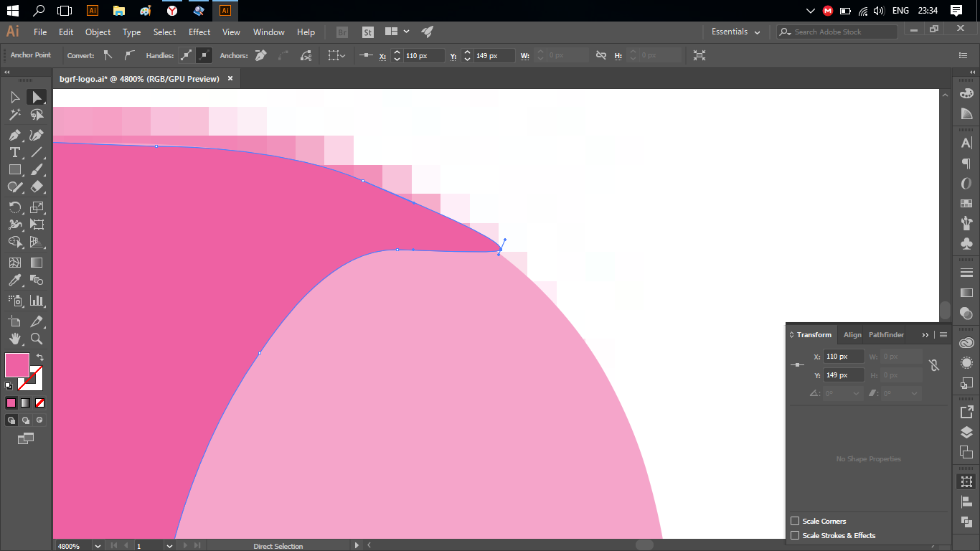Convert selected anchor point to corner

(108, 55)
